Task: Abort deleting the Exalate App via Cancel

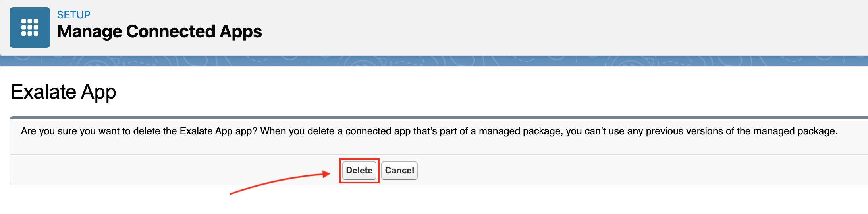Action: pos(399,171)
